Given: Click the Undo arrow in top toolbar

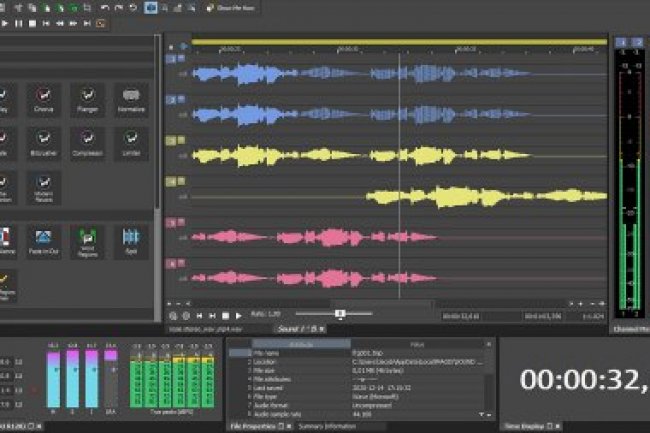Looking at the screenshot, I should [104, 7].
